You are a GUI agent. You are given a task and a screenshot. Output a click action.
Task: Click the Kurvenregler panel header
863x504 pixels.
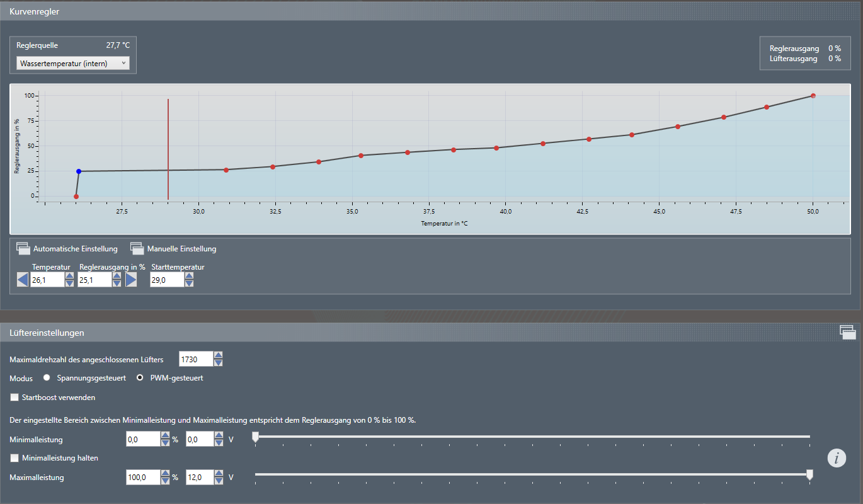(35, 11)
